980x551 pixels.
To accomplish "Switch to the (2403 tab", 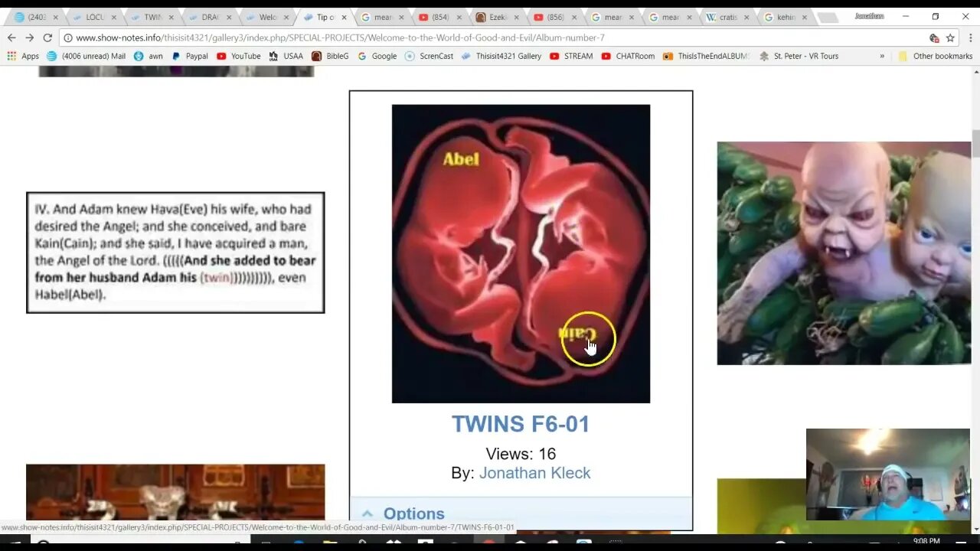I will (x=34, y=17).
